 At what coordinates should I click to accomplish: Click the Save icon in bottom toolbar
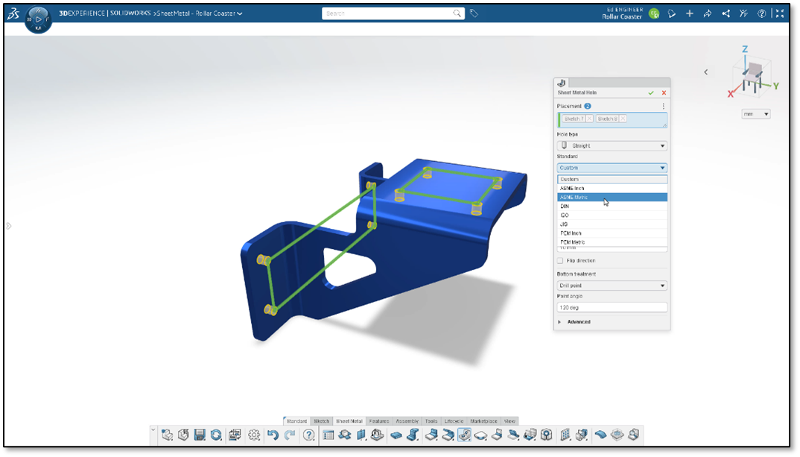(x=200, y=435)
